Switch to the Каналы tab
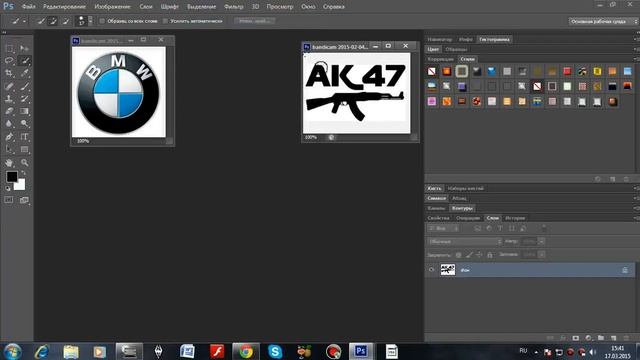The image size is (640, 360). [436, 208]
